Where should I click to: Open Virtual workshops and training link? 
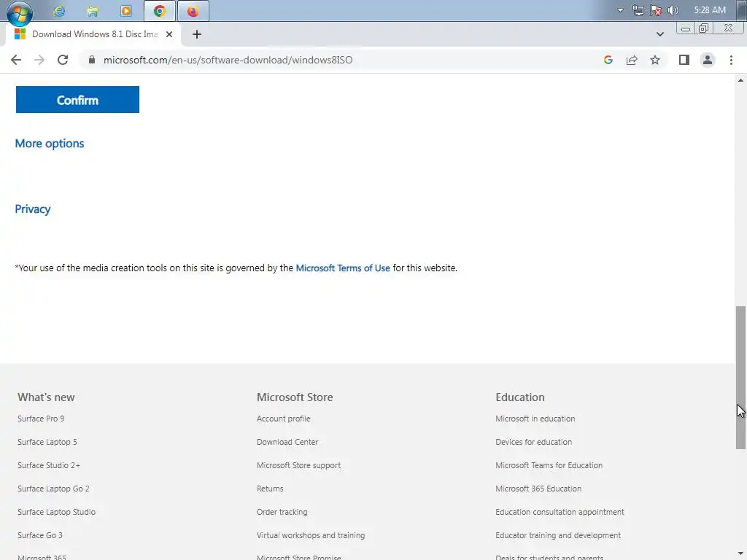point(311,535)
